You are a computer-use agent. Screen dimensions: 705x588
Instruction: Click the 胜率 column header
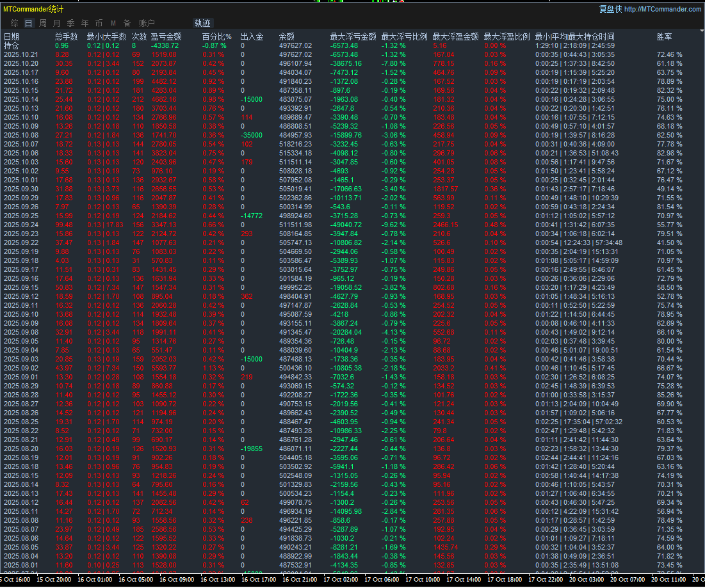(x=664, y=37)
